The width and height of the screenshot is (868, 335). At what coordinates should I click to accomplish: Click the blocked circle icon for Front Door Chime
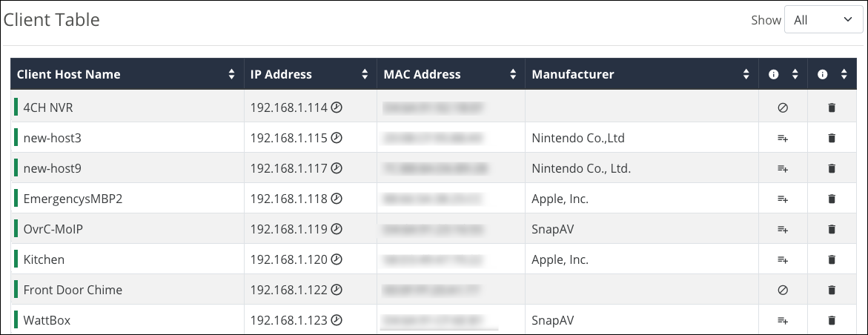coord(783,290)
